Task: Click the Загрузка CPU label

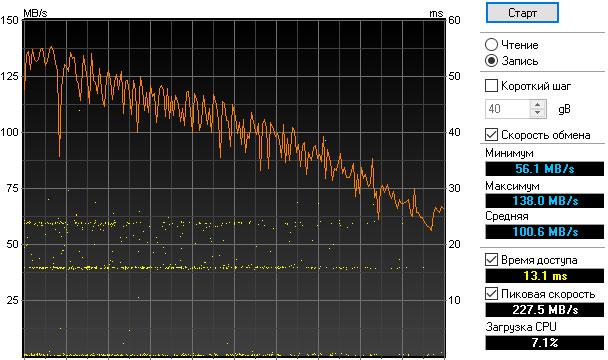Action: pyautogui.click(x=521, y=327)
